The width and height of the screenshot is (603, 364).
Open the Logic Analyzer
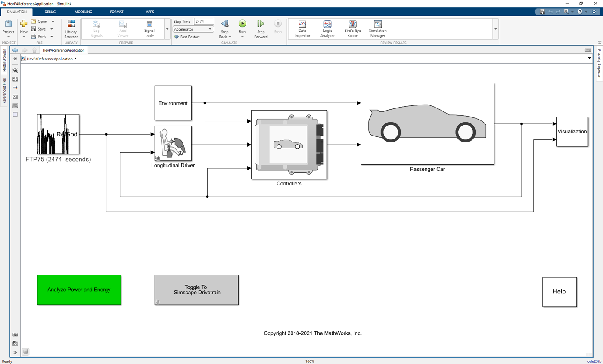click(x=327, y=26)
